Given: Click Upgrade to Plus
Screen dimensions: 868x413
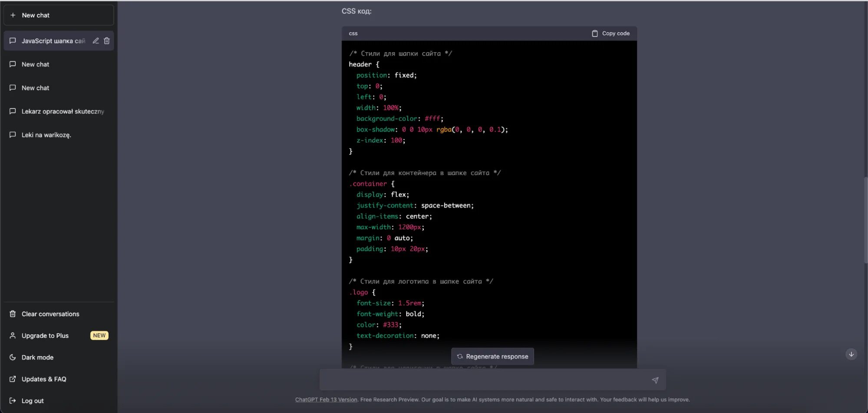Looking at the screenshot, I should tap(59, 336).
